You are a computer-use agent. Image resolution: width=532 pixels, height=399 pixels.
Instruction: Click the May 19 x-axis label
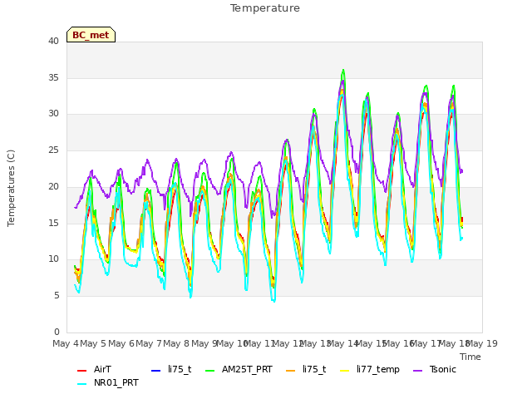tap(482, 343)
